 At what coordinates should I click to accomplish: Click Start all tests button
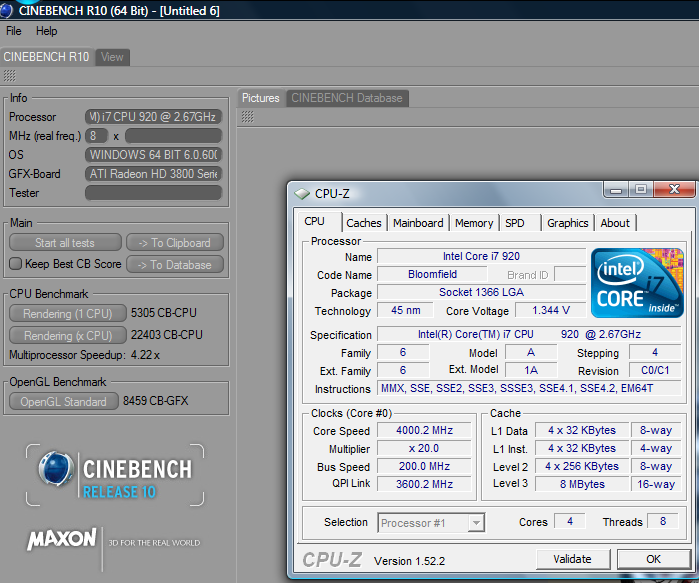pyautogui.click(x=65, y=243)
